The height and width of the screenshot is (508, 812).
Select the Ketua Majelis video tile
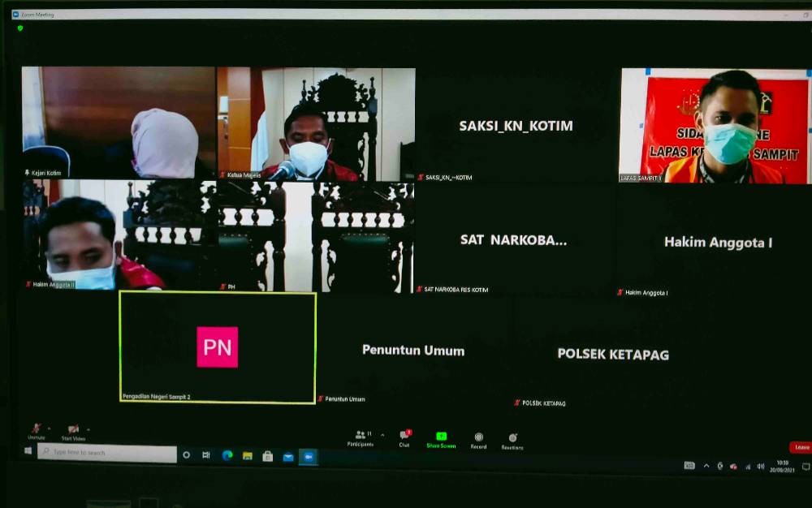coord(316,124)
